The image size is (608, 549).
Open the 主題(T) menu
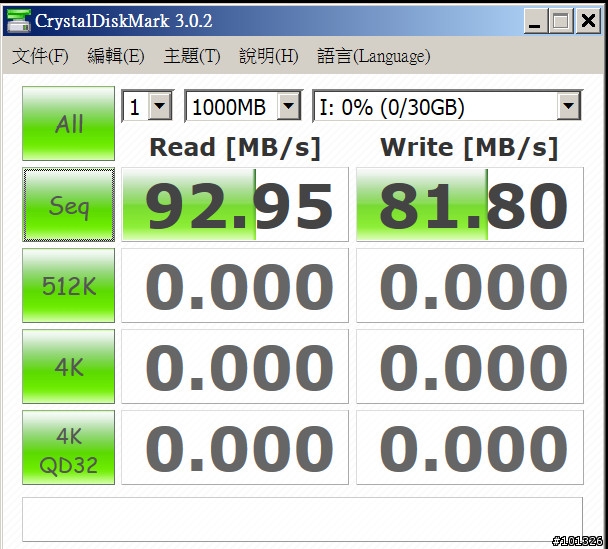pyautogui.click(x=192, y=56)
